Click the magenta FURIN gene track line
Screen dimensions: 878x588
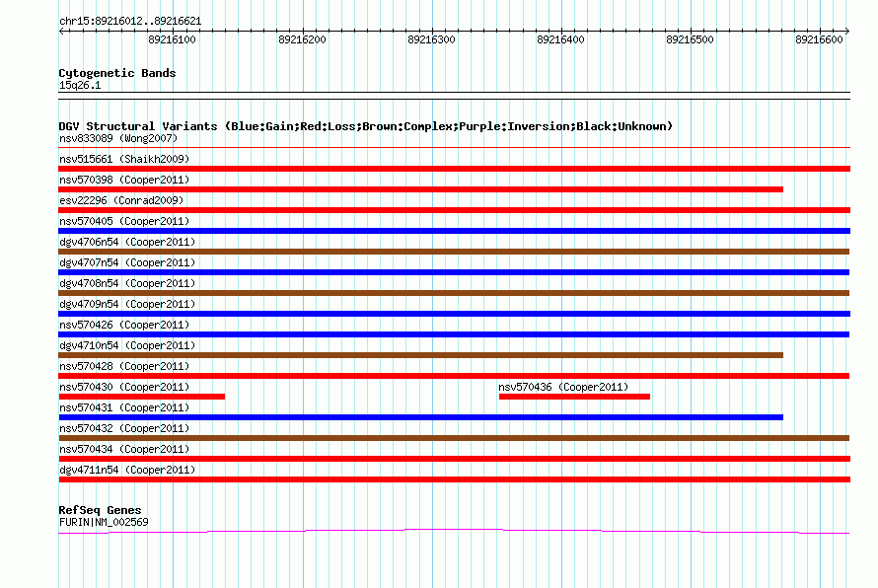[454, 531]
